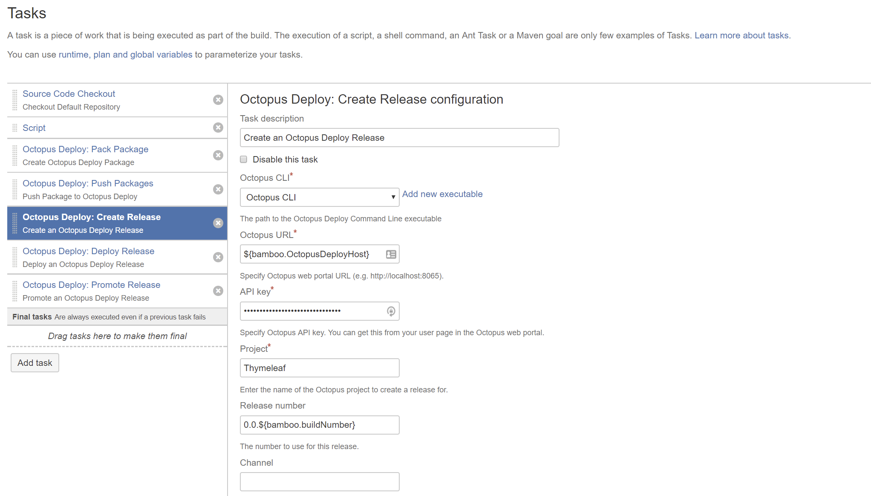Enable the Disable this task checkbox

pos(244,160)
